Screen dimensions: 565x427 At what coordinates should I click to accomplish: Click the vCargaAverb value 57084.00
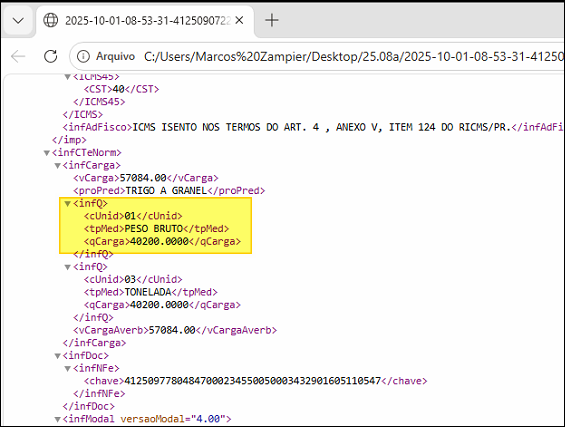[x=172, y=330]
